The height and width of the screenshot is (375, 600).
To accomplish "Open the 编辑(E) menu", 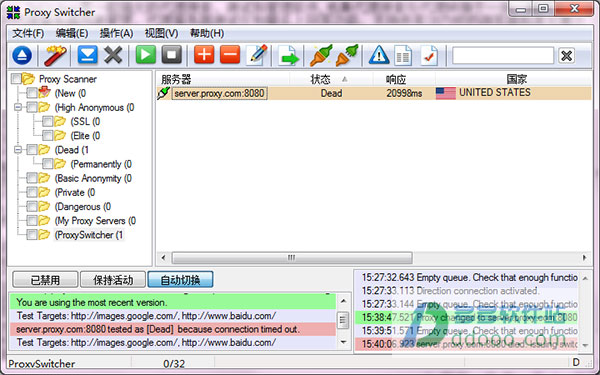I will [x=72, y=33].
